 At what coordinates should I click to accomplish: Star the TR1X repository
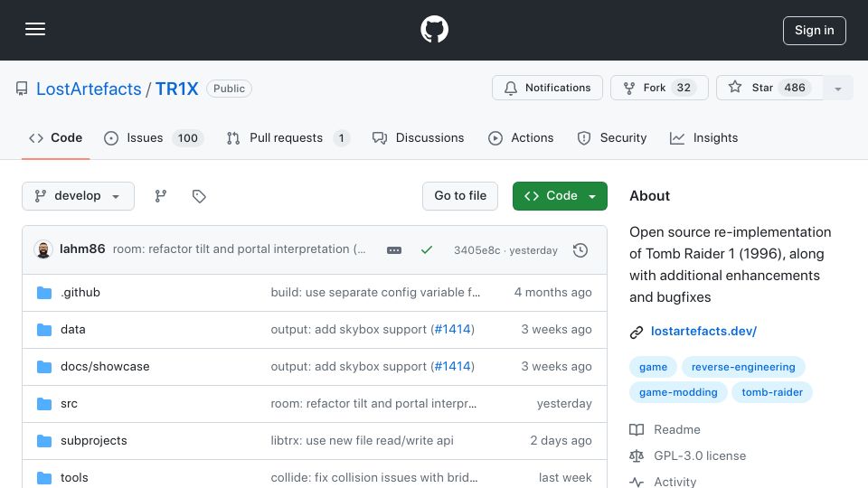click(769, 88)
